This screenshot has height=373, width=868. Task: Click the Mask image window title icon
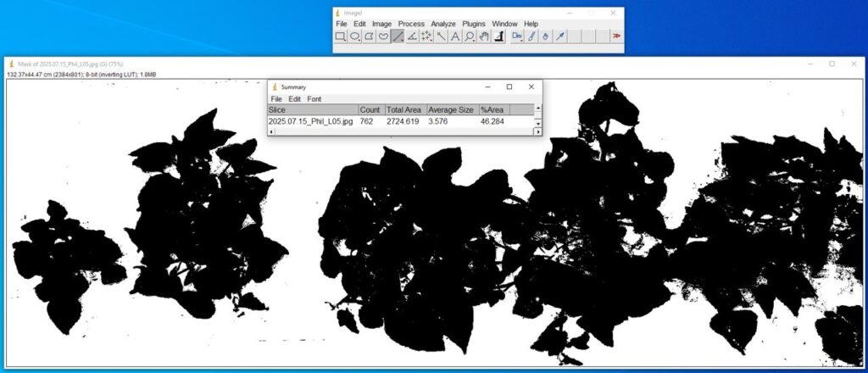[12, 64]
